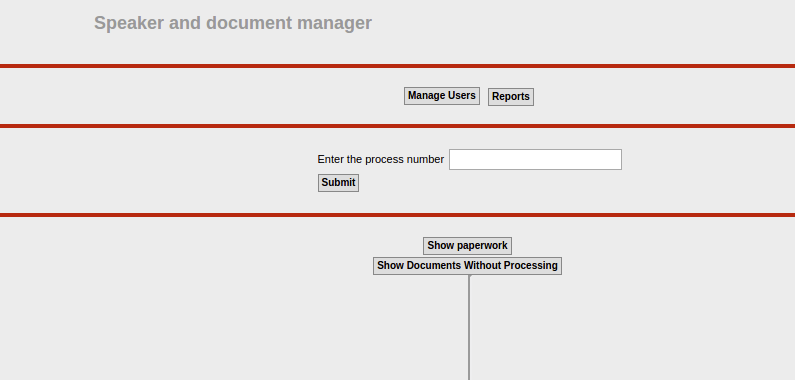The image size is (795, 380).
Task: Click the red divider beneath Submit
Action: tap(398, 215)
